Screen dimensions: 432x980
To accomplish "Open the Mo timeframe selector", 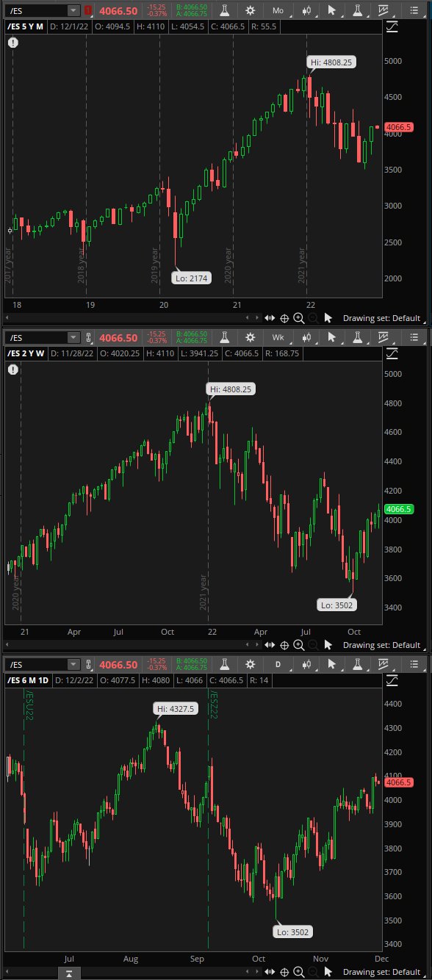I will click(x=278, y=10).
